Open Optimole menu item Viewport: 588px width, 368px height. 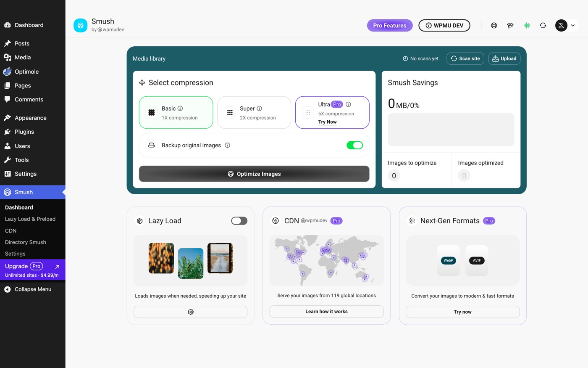(x=32, y=71)
